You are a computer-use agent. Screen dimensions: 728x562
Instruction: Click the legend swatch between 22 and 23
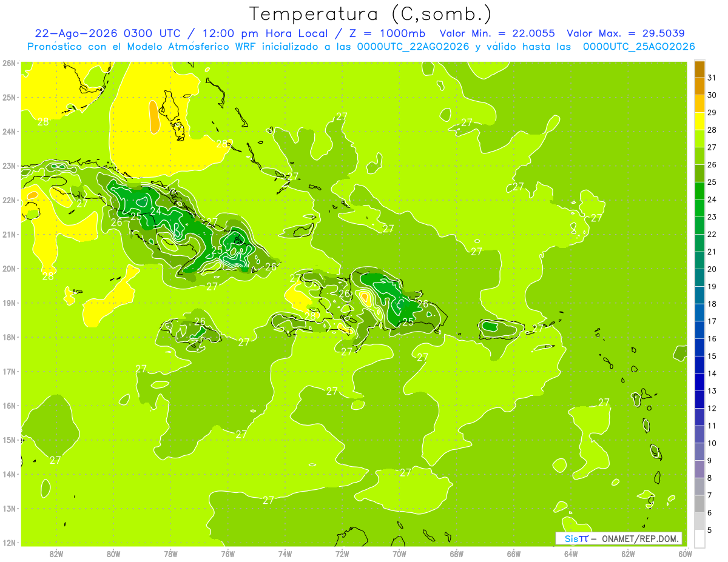click(699, 225)
